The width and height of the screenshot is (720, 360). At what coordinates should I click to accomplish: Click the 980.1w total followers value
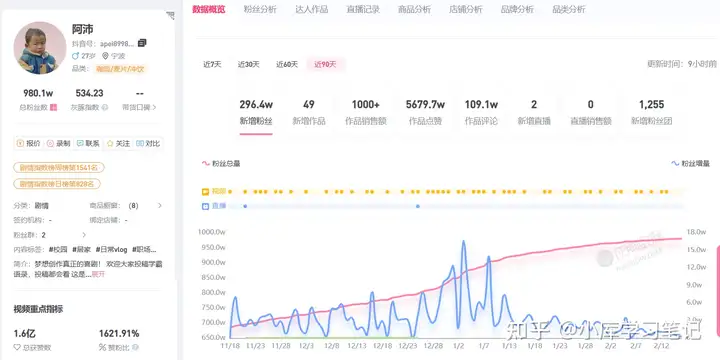click(38, 93)
